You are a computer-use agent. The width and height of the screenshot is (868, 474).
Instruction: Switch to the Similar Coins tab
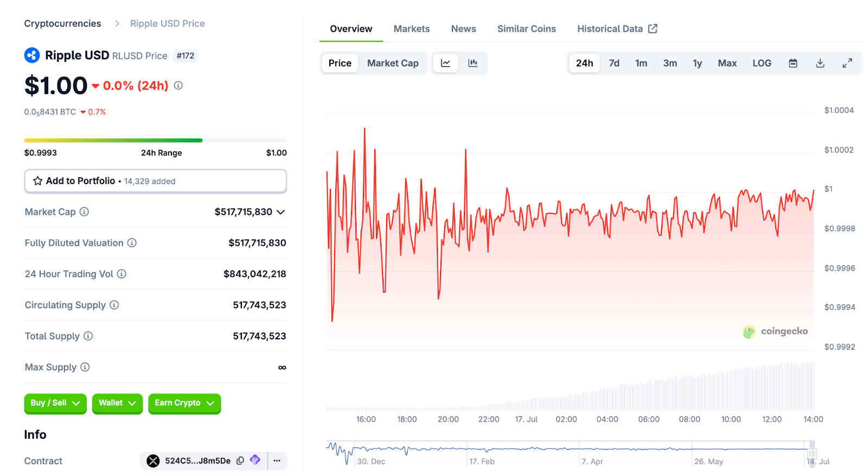coord(527,29)
